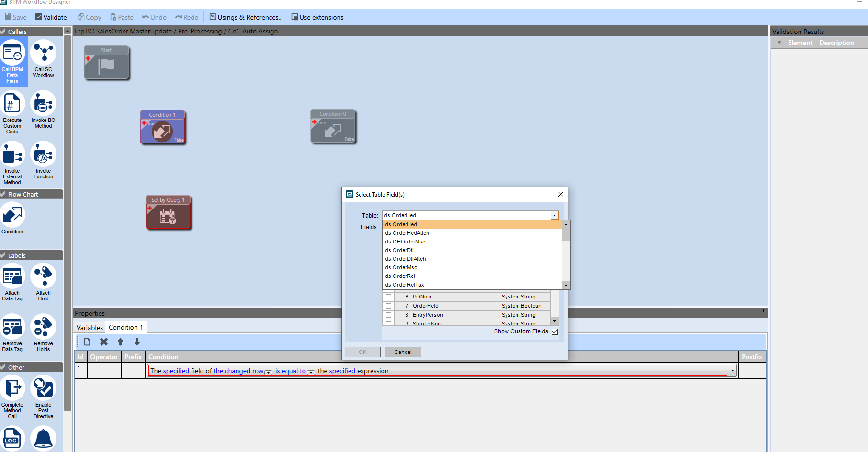Select the Invoke BO Method icon
This screenshot has width=868, height=452.
tap(43, 110)
